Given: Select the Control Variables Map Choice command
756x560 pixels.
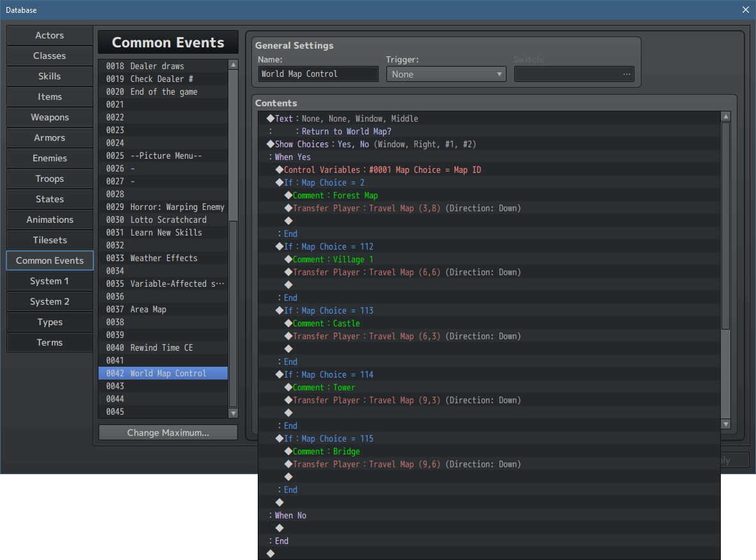Looking at the screenshot, I should point(382,170).
